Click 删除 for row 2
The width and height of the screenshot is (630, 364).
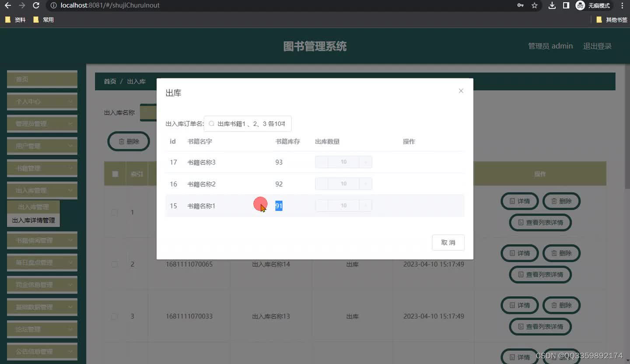[x=561, y=253]
